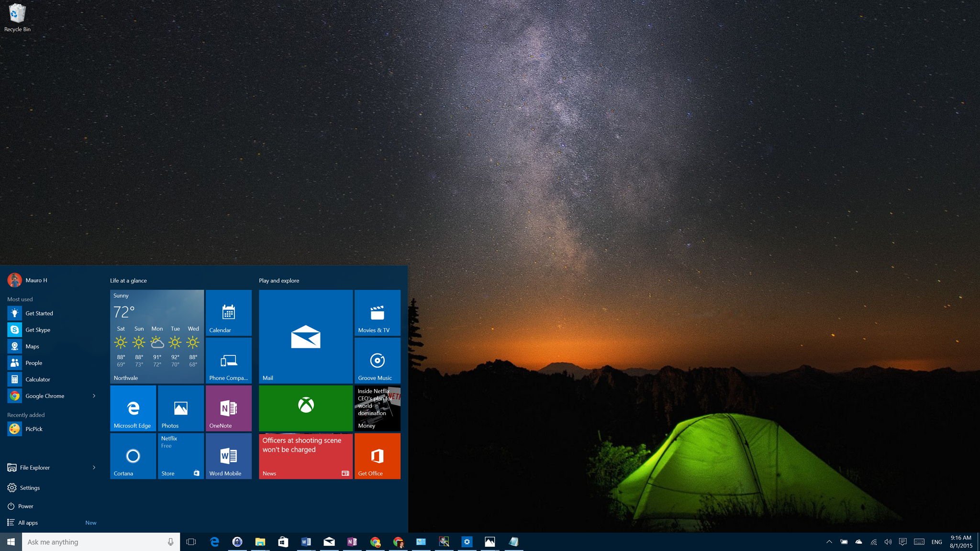The height and width of the screenshot is (551, 980).
Task: Launch Cortana tile
Action: click(x=132, y=455)
